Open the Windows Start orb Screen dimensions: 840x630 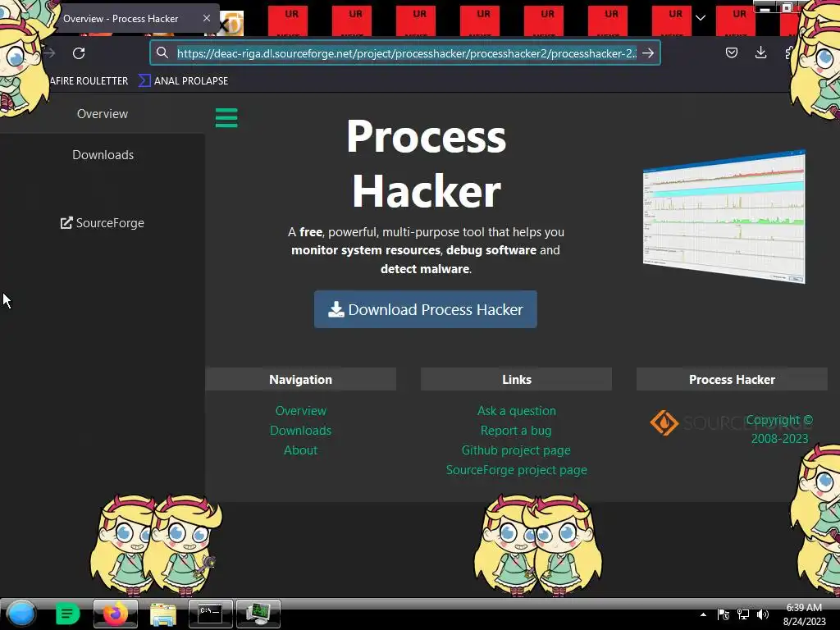[21, 614]
